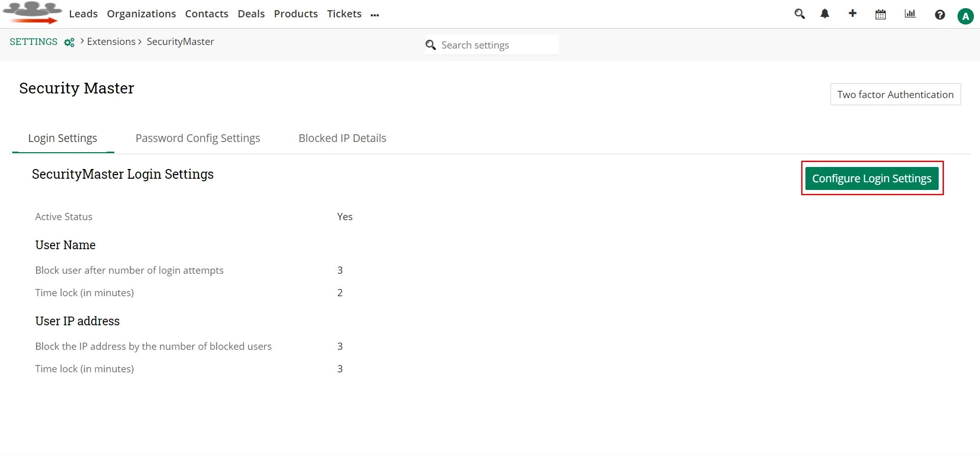Viewport: 980px width, 456px height.
Task: Open the Blocked IP Details tab
Action: pyautogui.click(x=342, y=138)
